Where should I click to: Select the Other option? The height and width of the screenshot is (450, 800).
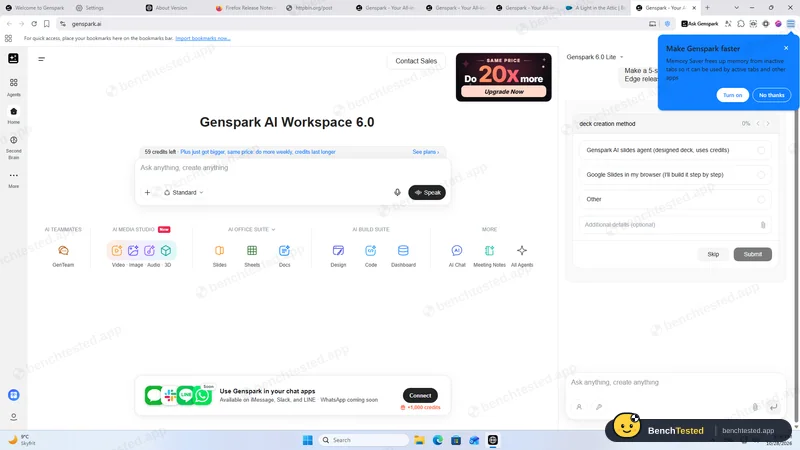click(675, 199)
